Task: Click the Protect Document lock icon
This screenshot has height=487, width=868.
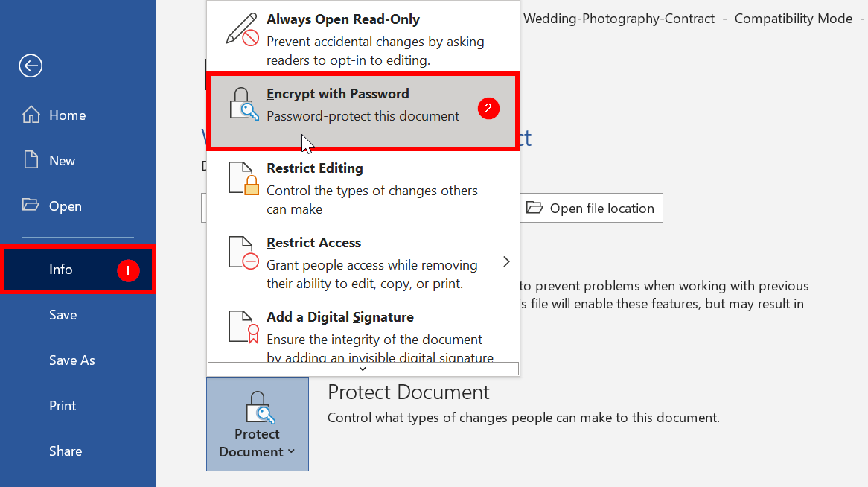Action: tap(257, 405)
